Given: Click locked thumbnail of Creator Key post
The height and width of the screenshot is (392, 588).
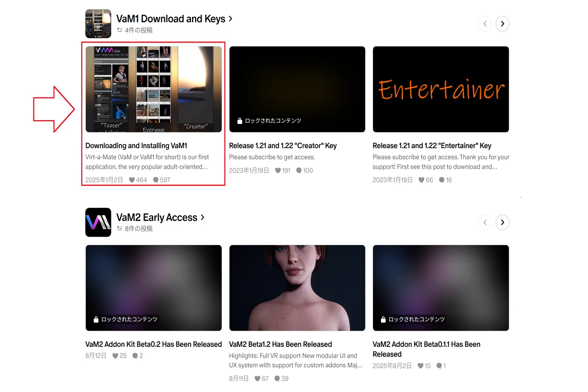Looking at the screenshot, I should [297, 89].
